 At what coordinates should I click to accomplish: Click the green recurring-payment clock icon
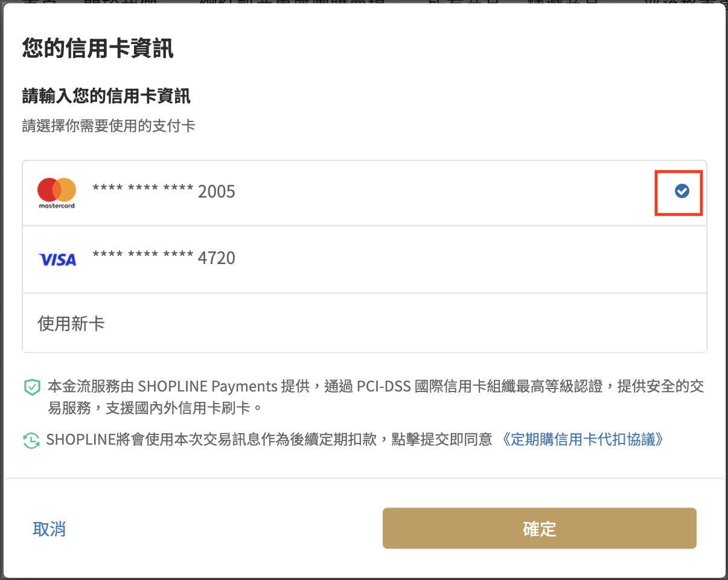pyautogui.click(x=31, y=440)
